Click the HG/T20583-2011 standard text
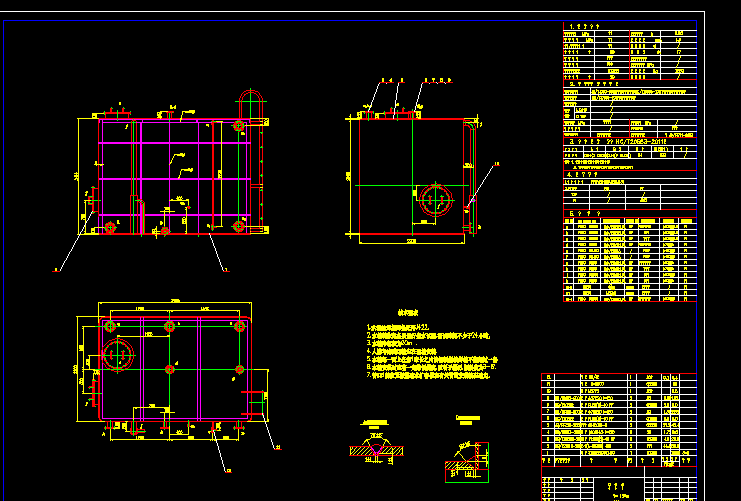This screenshot has width=741, height=501. click(636, 141)
